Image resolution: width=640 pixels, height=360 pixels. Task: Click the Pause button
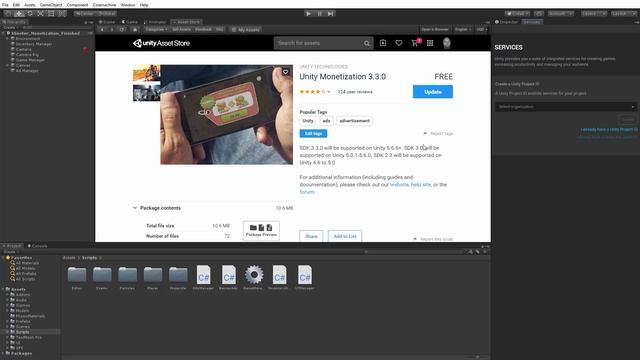click(x=320, y=13)
